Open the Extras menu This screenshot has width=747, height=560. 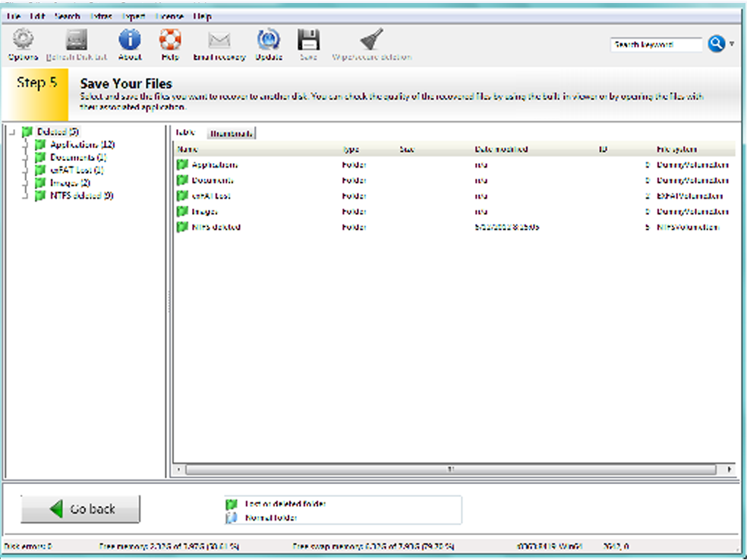(x=102, y=17)
